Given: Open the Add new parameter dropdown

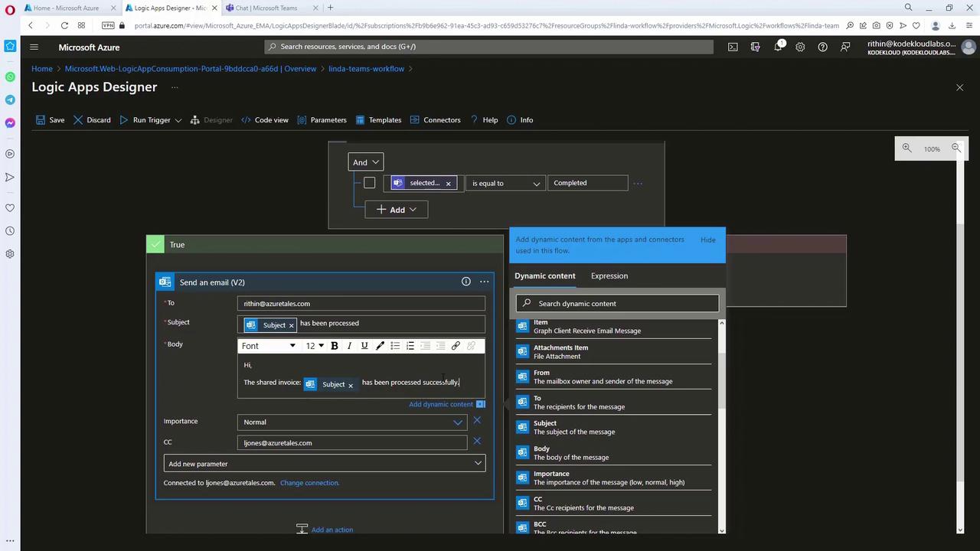Looking at the screenshot, I should tap(325, 464).
